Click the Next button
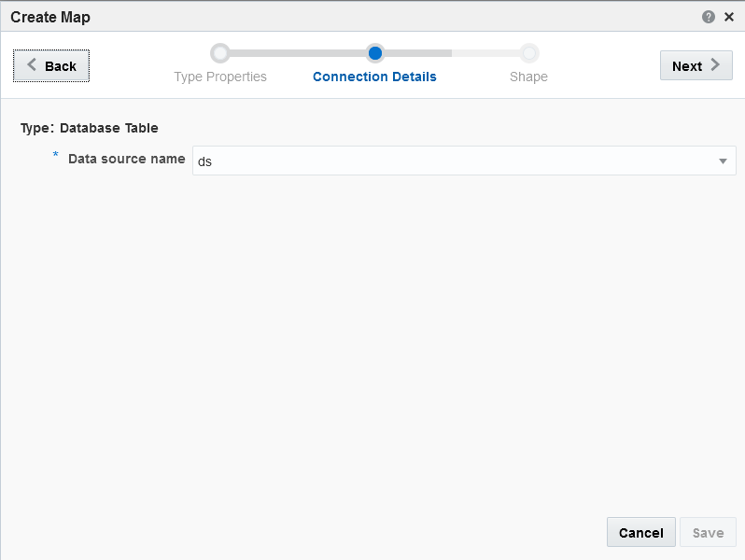Screen dimensions: 745x560 (x=696, y=65)
